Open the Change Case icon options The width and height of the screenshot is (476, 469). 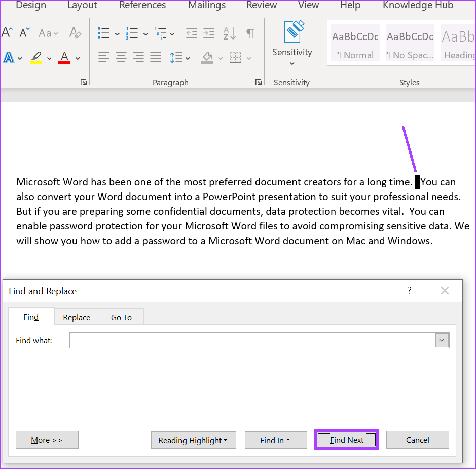tap(49, 33)
